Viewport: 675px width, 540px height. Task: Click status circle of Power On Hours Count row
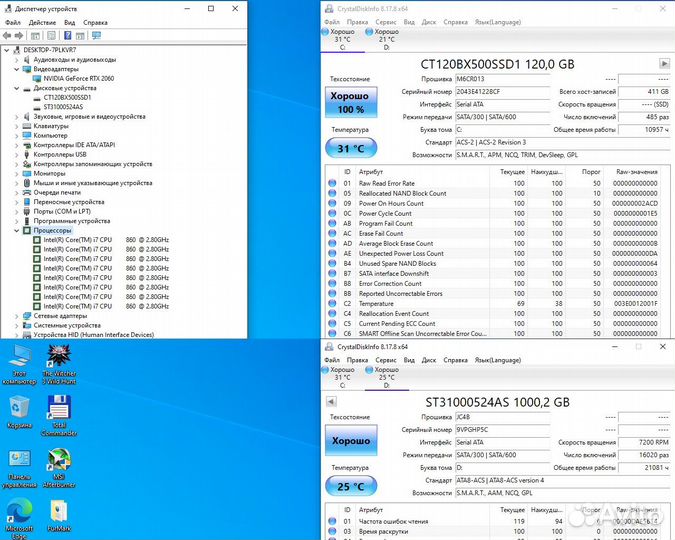(x=332, y=203)
